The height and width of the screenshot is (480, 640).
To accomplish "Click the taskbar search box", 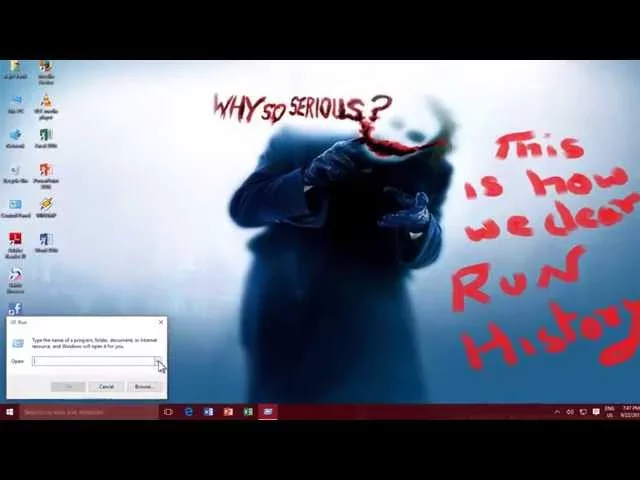I will pos(89,412).
